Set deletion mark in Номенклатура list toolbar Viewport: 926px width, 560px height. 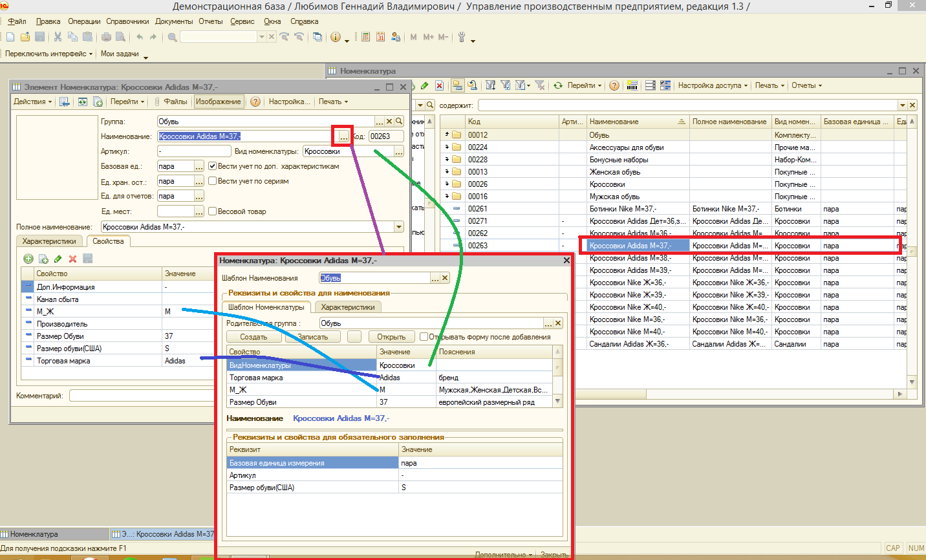coord(439,85)
